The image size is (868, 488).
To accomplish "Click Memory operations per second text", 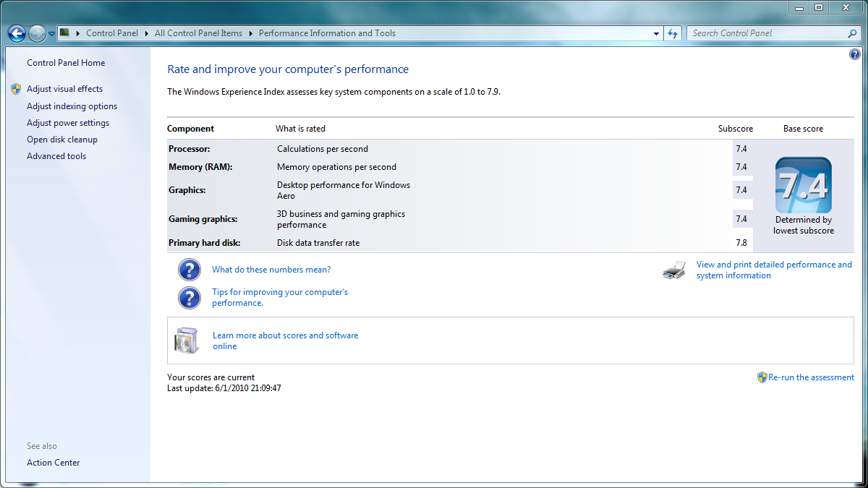I will coord(337,167).
